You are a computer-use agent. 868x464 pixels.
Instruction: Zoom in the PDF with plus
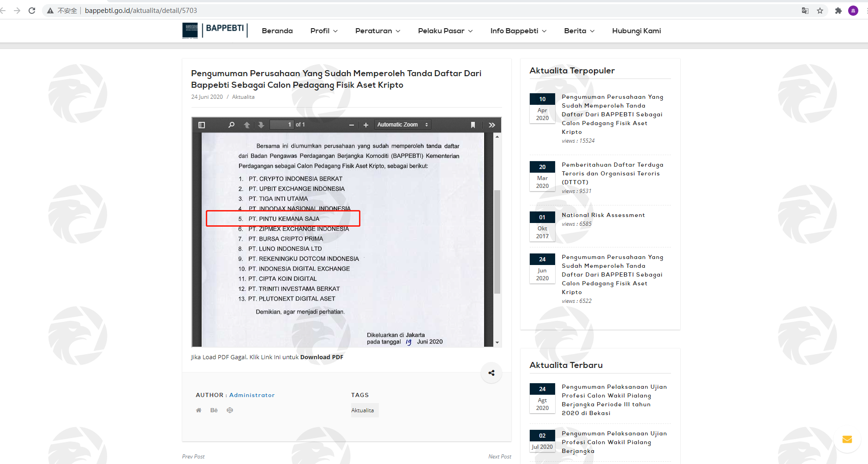click(x=366, y=125)
